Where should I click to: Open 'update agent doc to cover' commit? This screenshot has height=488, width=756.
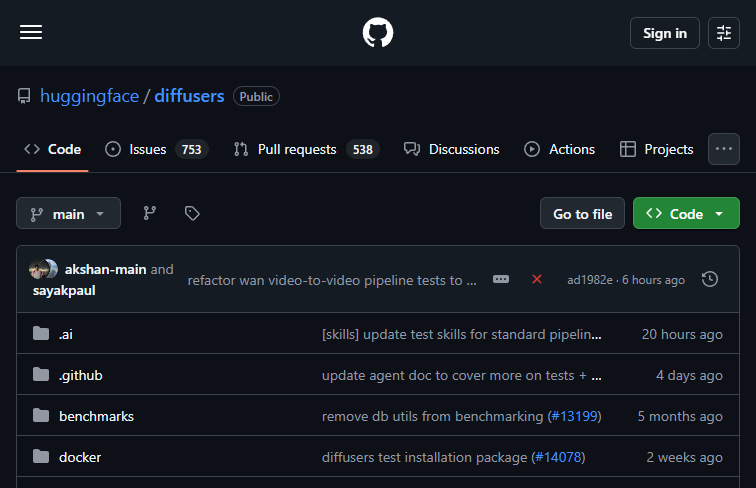coord(461,375)
